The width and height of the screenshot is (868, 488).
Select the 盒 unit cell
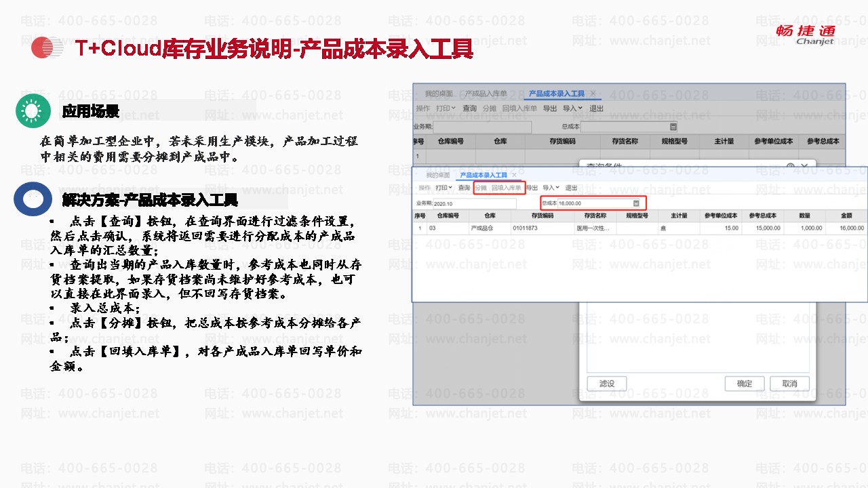click(679, 228)
